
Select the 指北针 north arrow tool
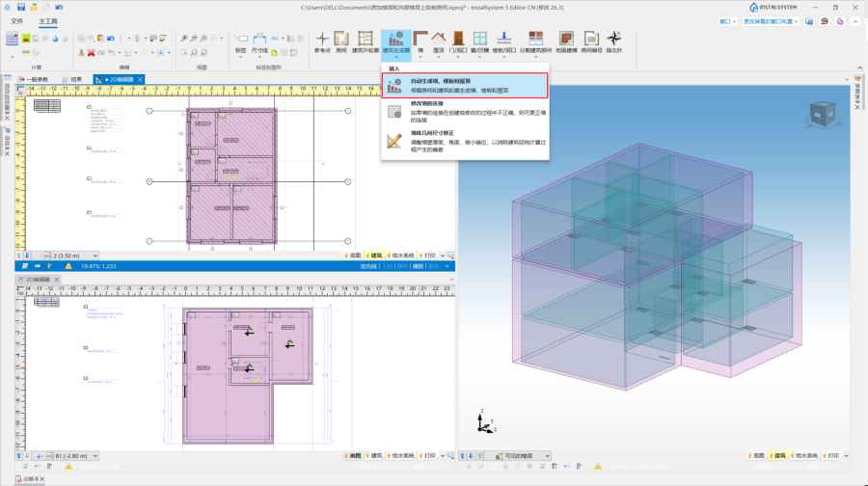[614, 41]
